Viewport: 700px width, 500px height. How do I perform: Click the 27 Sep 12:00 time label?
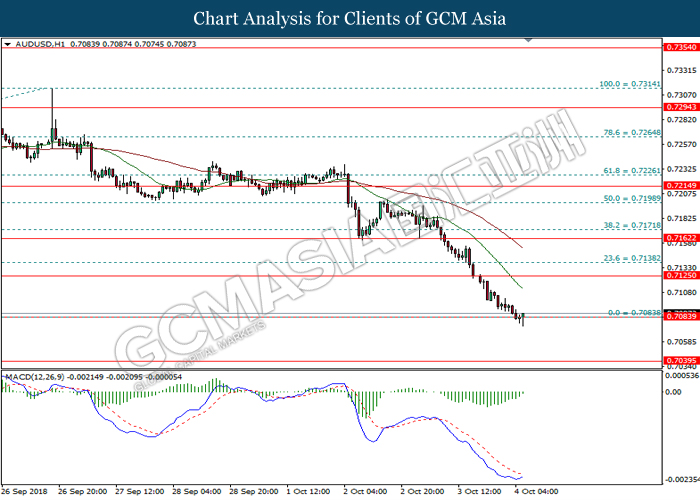(x=140, y=492)
